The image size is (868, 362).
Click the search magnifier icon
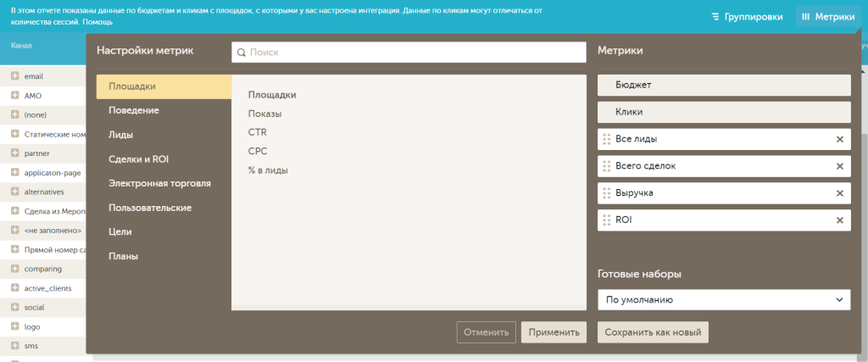(x=241, y=53)
